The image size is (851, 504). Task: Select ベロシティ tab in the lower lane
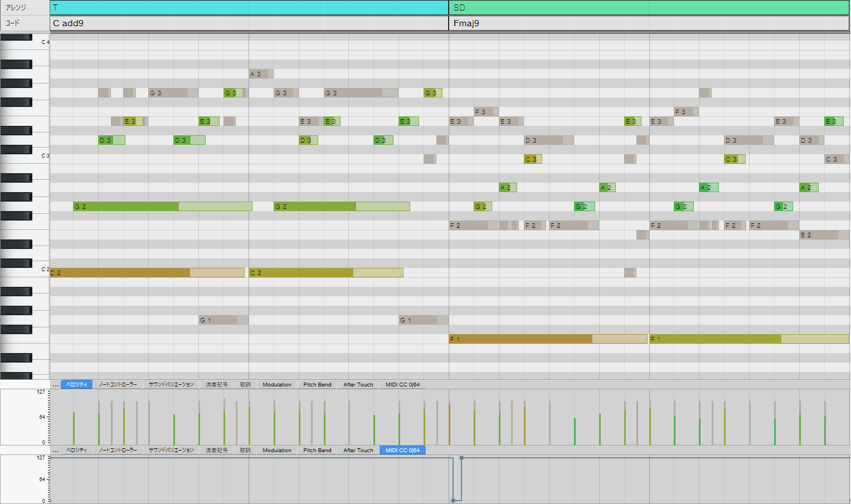[x=77, y=450]
